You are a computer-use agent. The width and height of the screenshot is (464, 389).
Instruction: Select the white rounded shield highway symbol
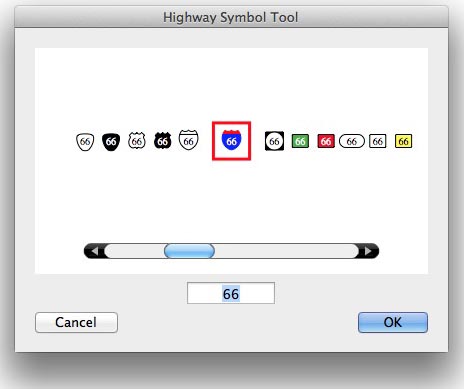tap(85, 142)
